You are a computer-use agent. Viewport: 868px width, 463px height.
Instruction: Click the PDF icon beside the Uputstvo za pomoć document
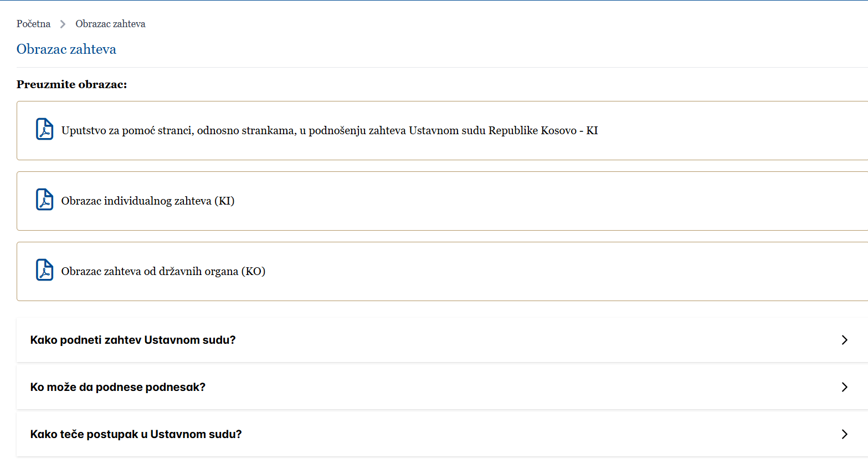point(45,129)
